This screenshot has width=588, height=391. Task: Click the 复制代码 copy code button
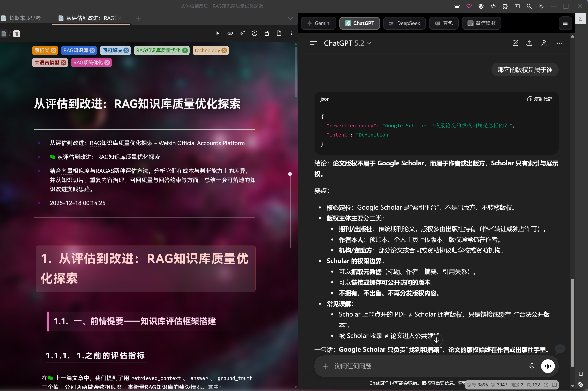539,99
